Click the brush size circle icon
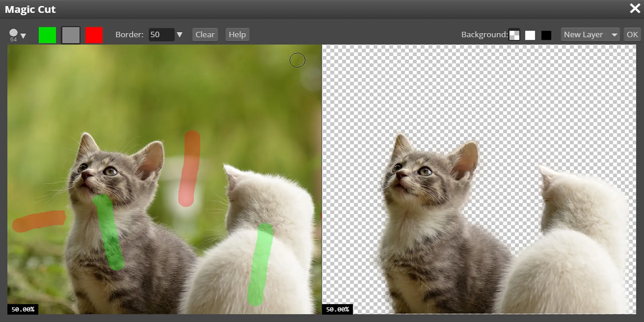Image resolution: width=644 pixels, height=322 pixels. click(x=13, y=33)
